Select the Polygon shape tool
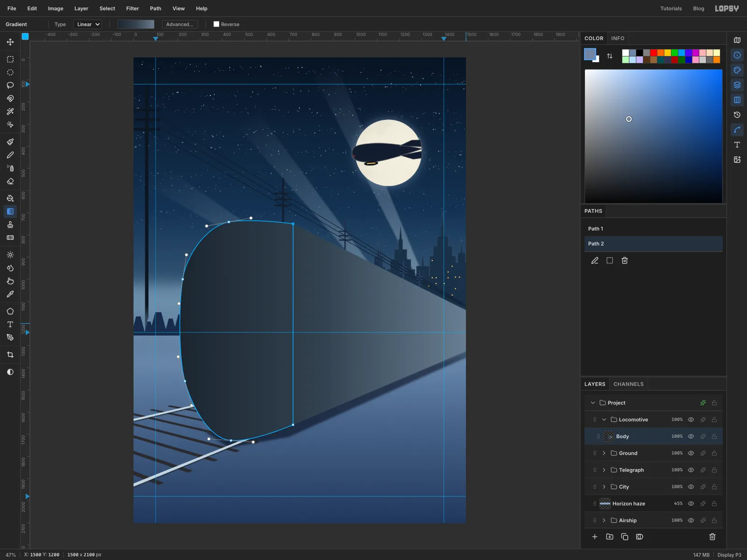 coord(10,311)
